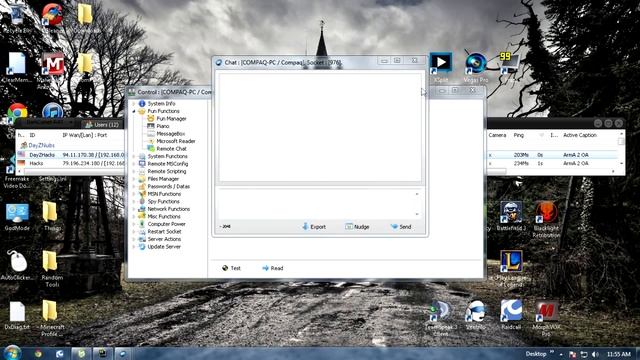Open the Blacklight Retribution shortcut
Screen dimensions: 640x360
[x=546, y=219]
